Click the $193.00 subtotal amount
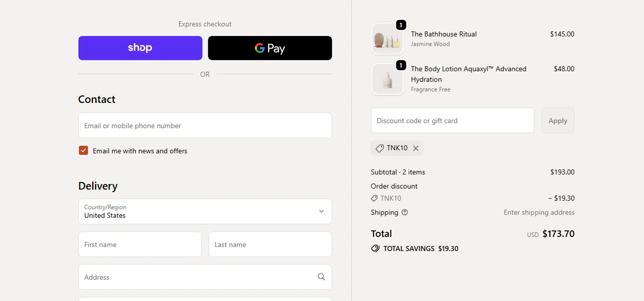Screen dimensions: 644x301 tap(562, 172)
